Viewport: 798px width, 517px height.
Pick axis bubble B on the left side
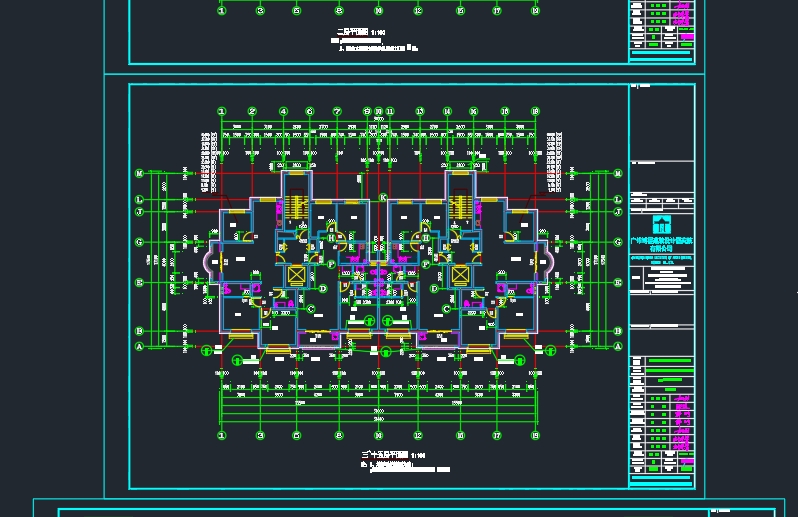point(140,330)
